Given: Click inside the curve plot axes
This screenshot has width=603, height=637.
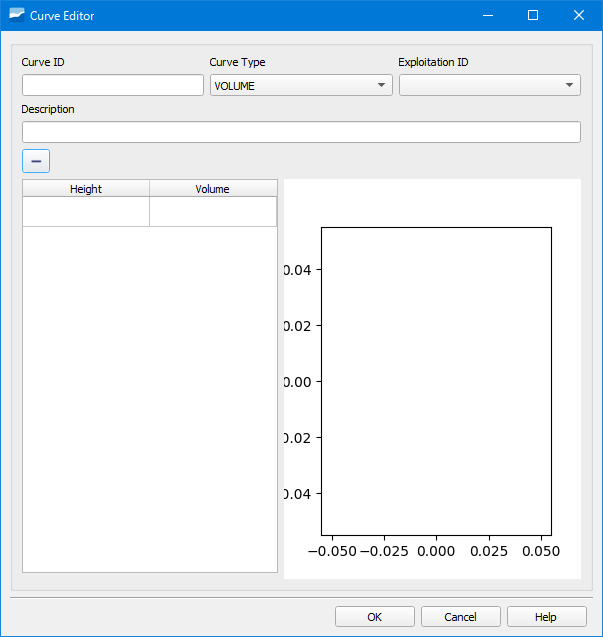Looking at the screenshot, I should tap(436, 381).
